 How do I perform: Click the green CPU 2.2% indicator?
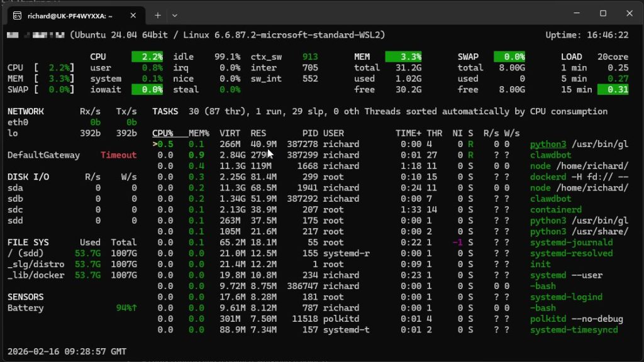click(x=147, y=57)
